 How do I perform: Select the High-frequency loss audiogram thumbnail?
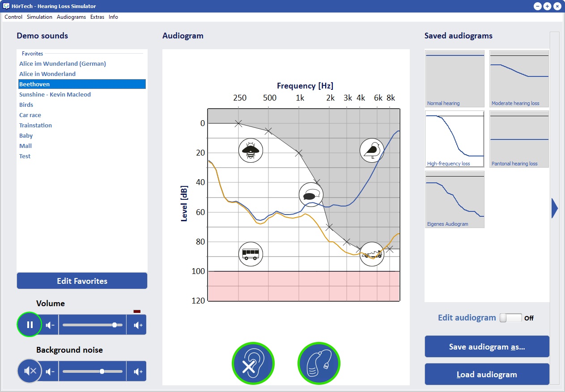455,139
